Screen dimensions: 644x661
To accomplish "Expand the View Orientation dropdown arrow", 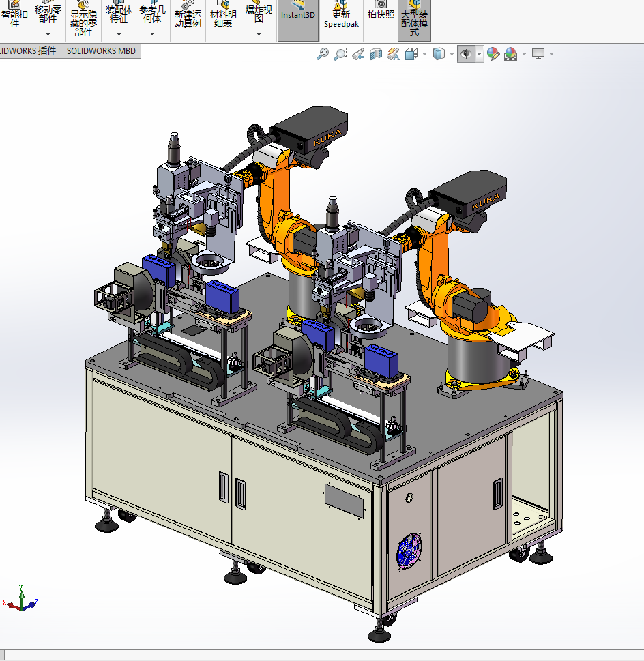I will 424,54.
